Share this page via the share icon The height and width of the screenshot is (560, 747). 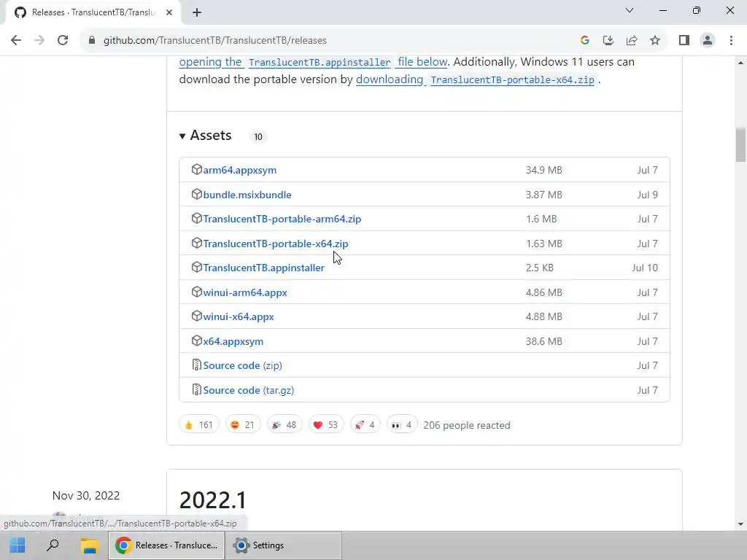point(632,41)
